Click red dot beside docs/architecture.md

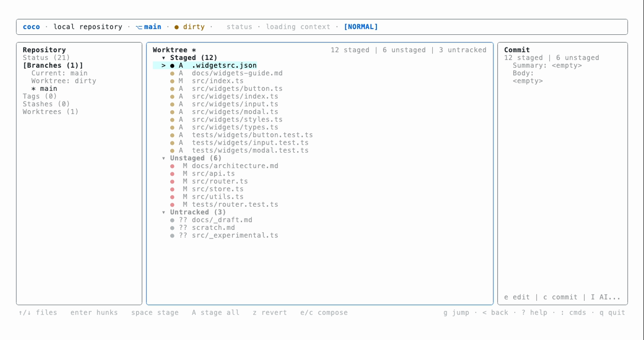point(172,166)
